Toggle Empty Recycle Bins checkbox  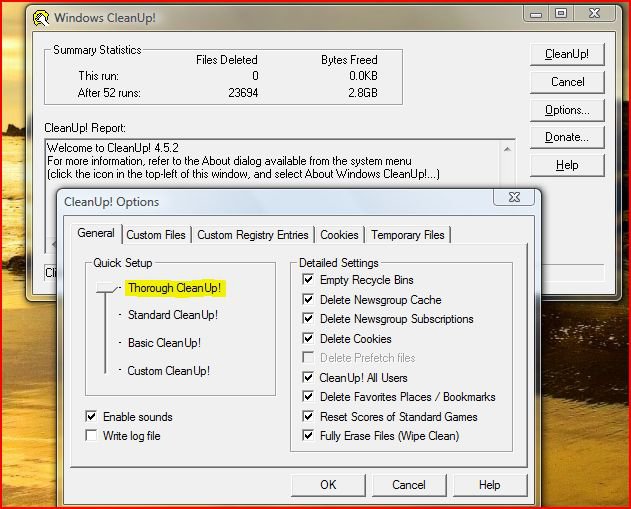[x=308, y=279]
